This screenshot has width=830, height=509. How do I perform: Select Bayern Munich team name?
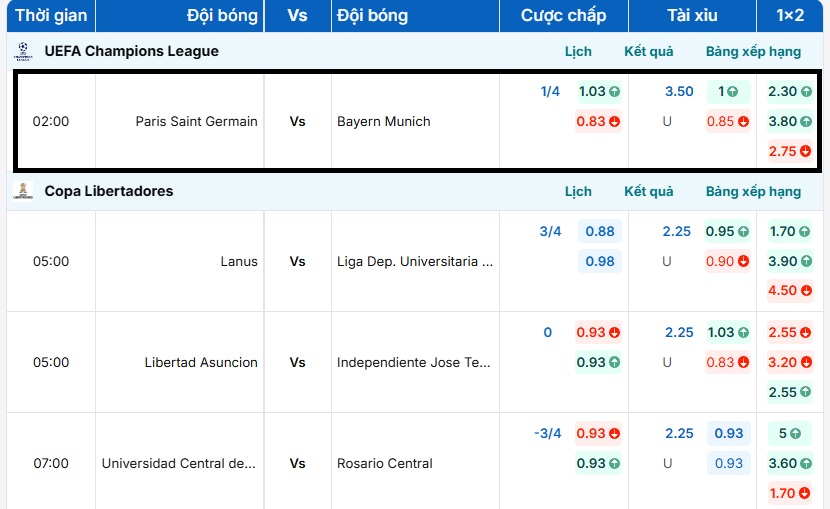pyautogui.click(x=384, y=121)
